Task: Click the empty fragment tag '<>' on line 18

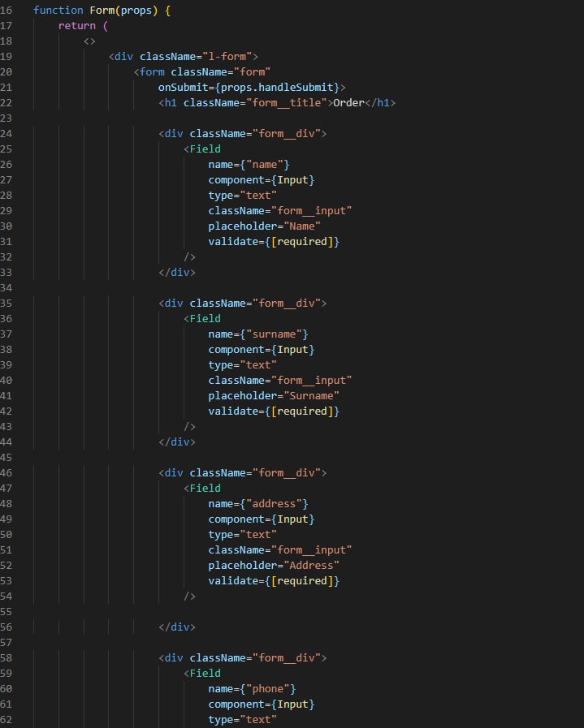Action: pyautogui.click(x=89, y=41)
